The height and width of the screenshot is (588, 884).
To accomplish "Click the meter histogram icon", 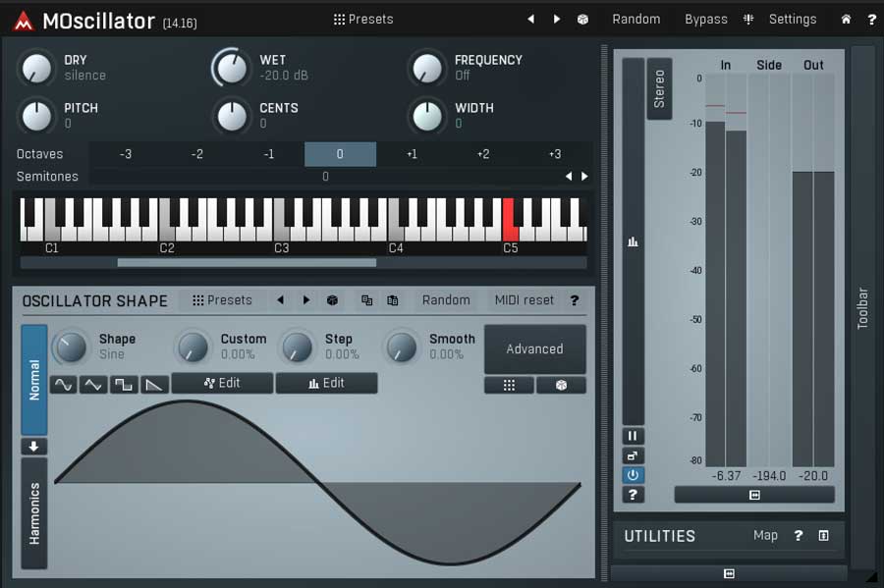I will (x=633, y=241).
